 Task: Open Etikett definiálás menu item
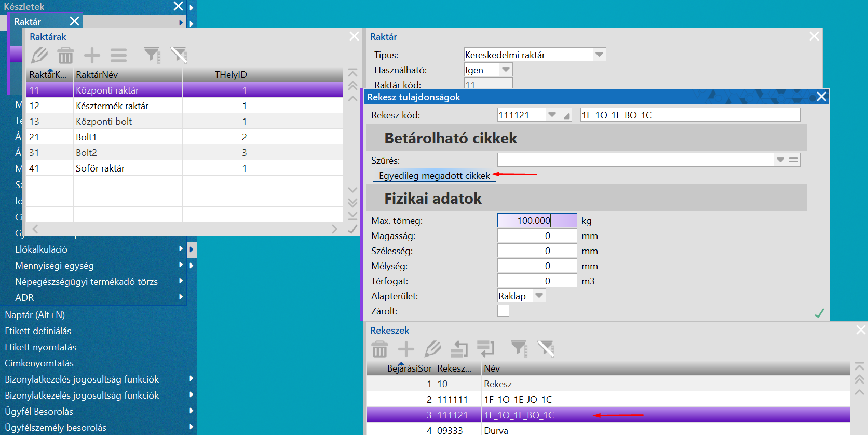pyautogui.click(x=38, y=331)
